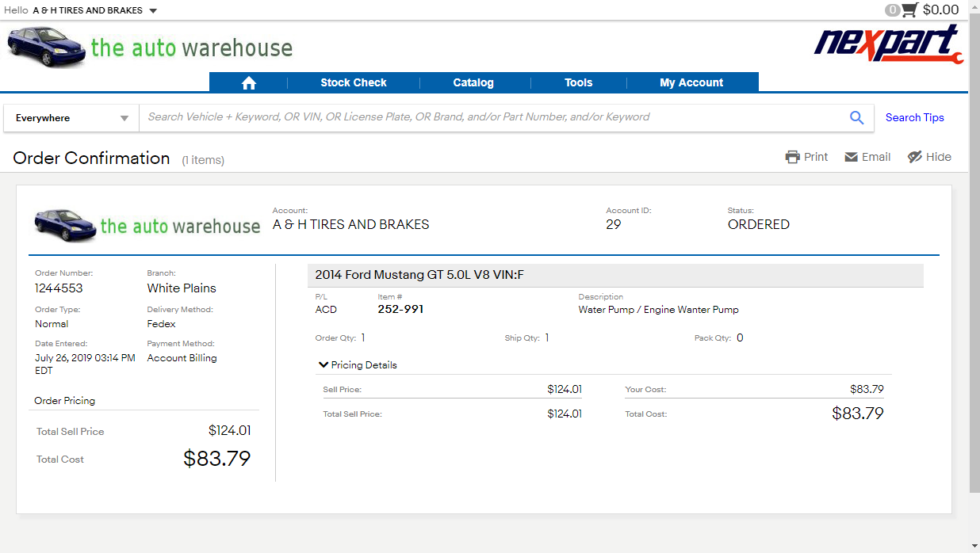The width and height of the screenshot is (980, 553).
Task: Click the cart total $0.00
Action: (x=941, y=10)
